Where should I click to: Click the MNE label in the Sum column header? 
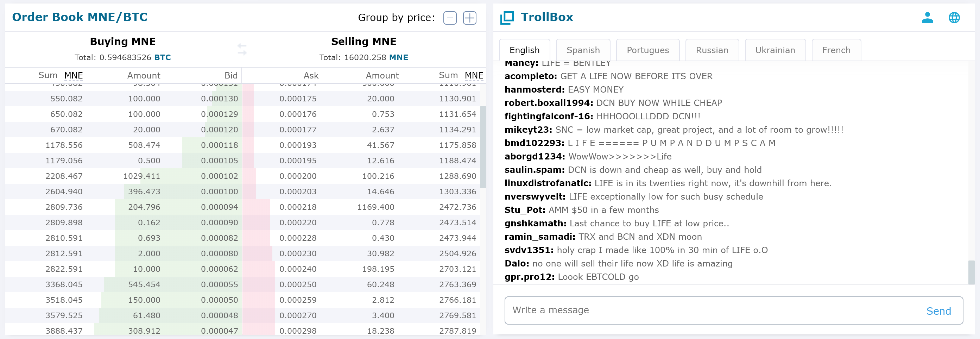[74, 75]
